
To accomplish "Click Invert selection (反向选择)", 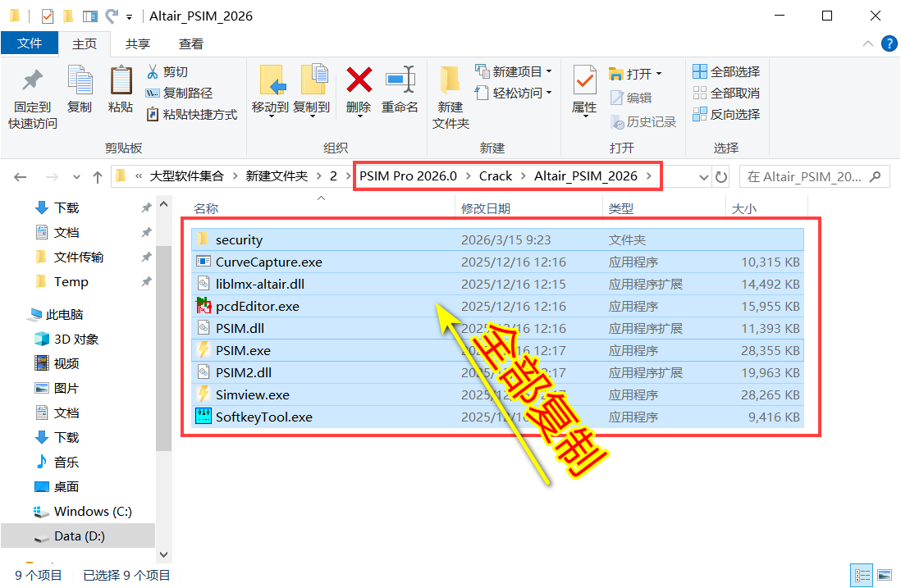I will click(x=726, y=114).
